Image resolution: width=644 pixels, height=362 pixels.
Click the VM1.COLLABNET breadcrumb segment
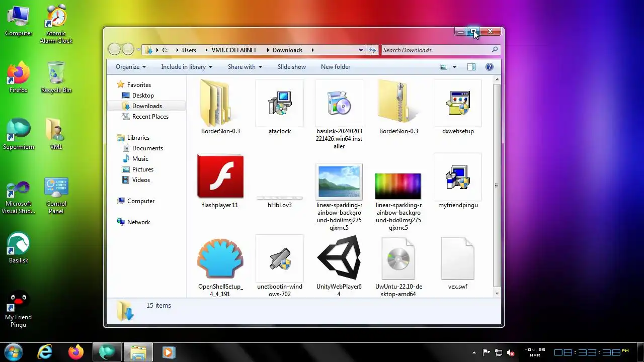tap(234, 50)
